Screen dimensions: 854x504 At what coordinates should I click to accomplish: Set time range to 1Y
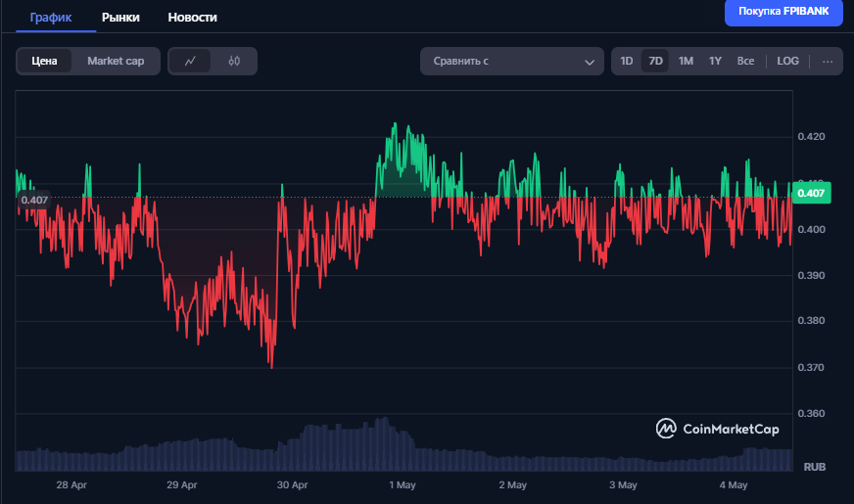coord(715,61)
